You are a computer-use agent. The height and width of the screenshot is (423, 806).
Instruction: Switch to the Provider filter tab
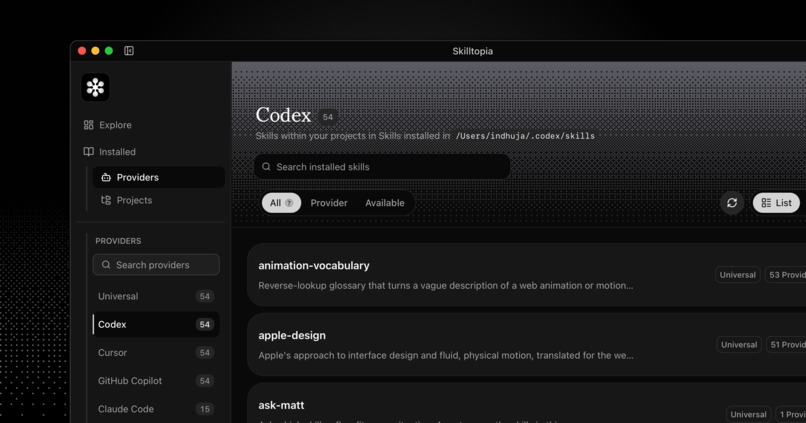coord(329,203)
